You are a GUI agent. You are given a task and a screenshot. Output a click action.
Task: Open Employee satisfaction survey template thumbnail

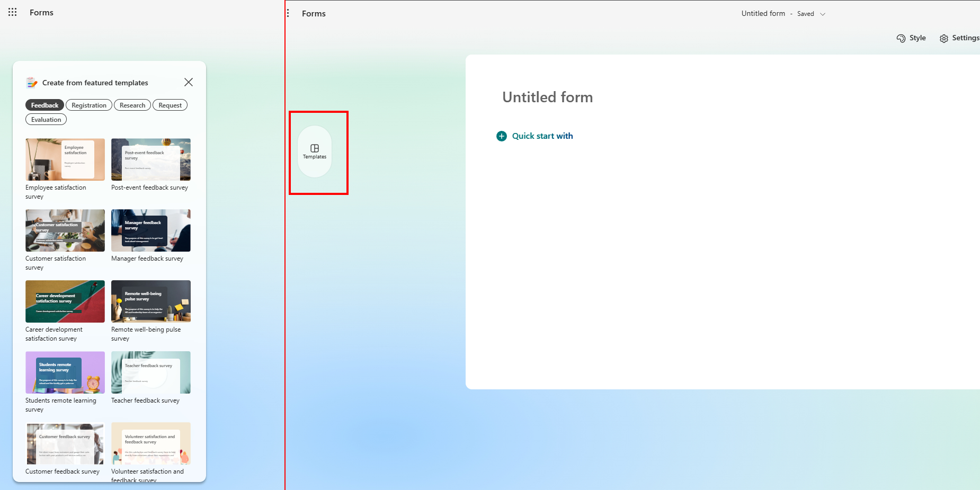65,159
